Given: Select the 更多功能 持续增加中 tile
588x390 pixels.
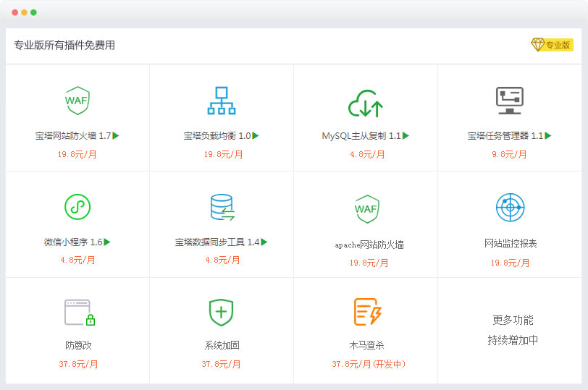Looking at the screenshot, I should pyautogui.click(x=513, y=330).
